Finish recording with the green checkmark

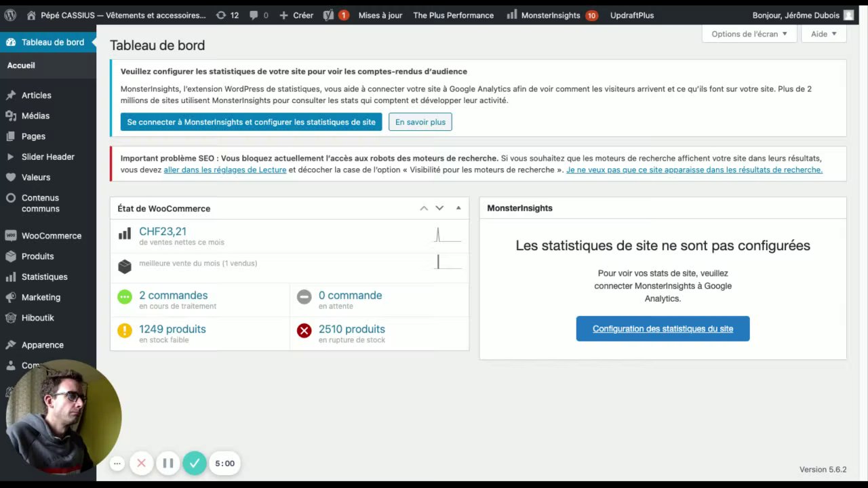pos(195,464)
